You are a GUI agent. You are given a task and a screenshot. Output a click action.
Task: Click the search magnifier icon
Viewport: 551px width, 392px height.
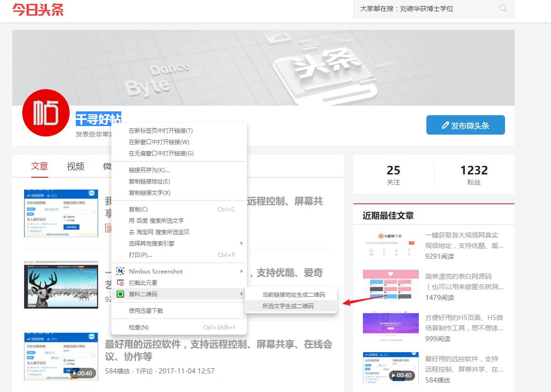503,9
